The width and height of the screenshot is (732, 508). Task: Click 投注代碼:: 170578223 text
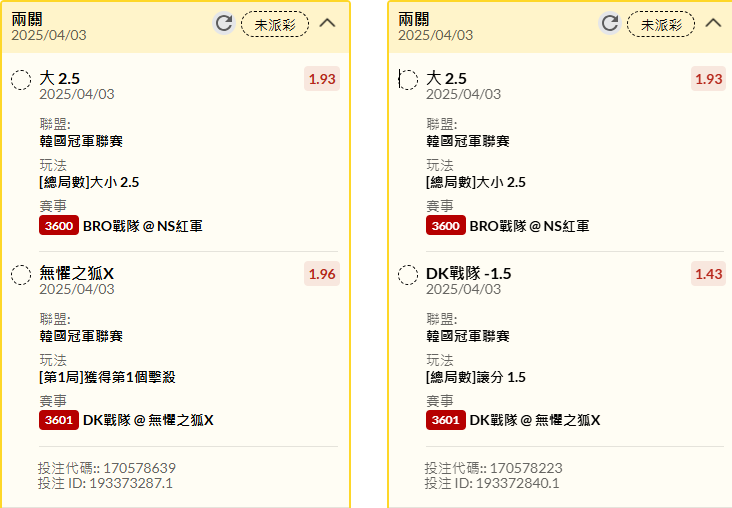493,468
